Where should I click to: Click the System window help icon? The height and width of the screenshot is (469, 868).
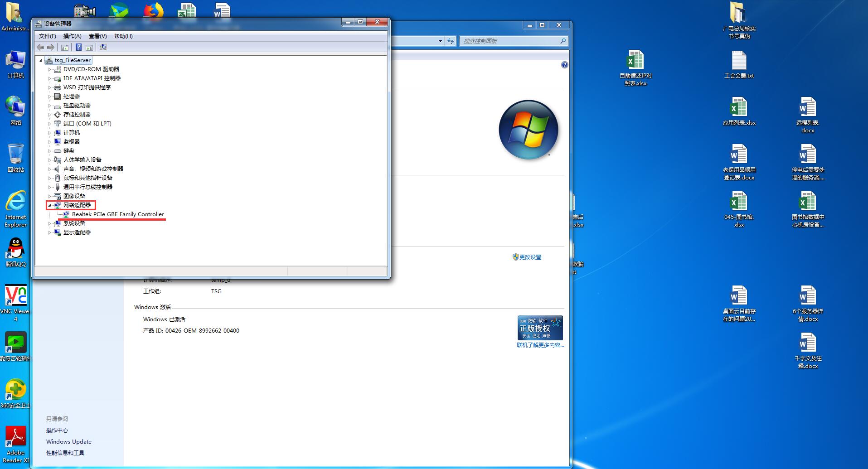coord(564,65)
